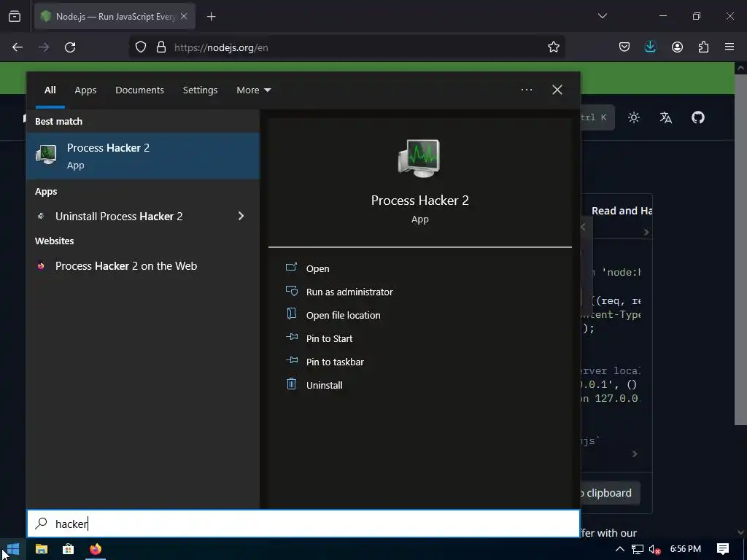Go back in Firefox history
Image resolution: width=747 pixels, height=560 pixels.
point(18,47)
